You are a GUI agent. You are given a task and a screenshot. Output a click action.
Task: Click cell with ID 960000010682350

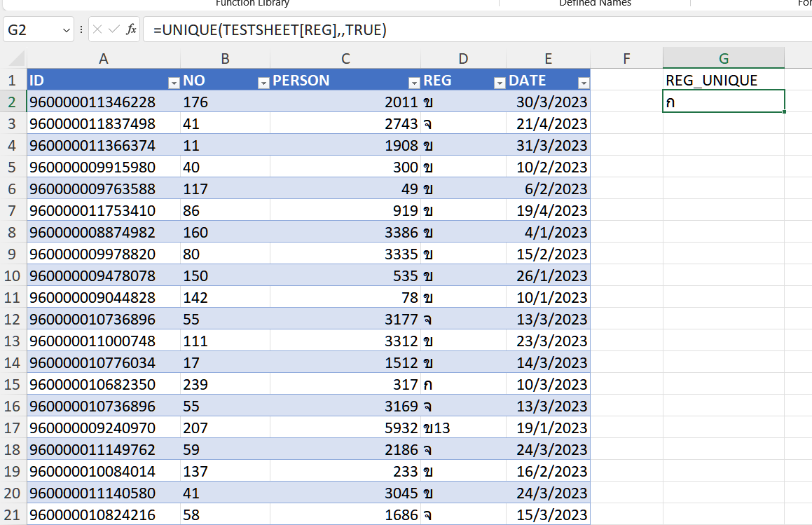click(x=104, y=385)
